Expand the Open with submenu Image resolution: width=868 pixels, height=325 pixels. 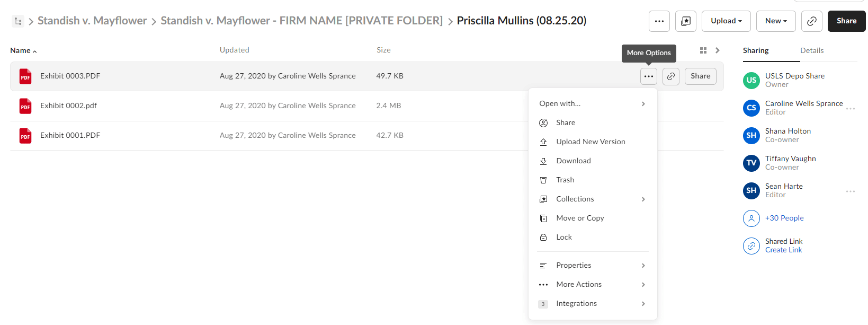(593, 103)
